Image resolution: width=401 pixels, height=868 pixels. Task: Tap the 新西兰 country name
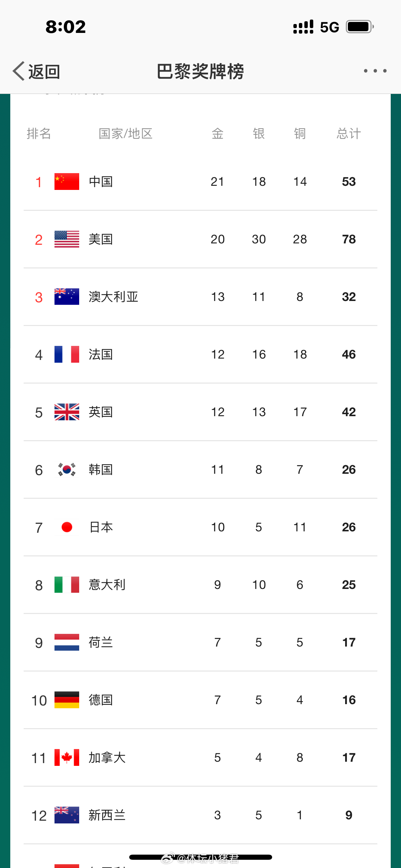tap(107, 815)
